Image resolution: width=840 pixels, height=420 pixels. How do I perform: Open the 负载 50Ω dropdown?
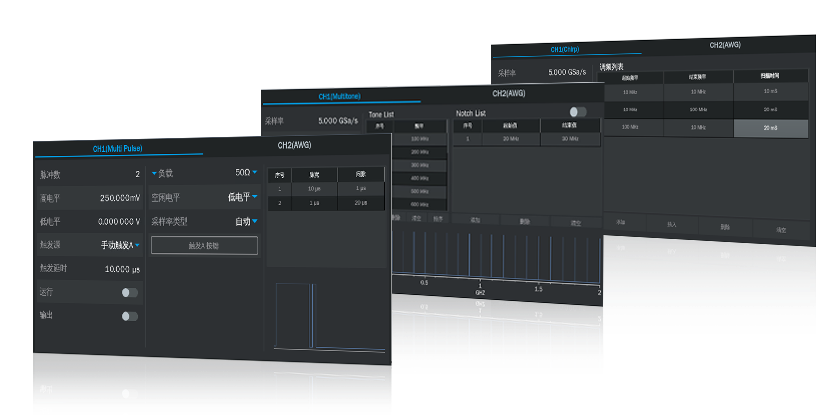[242, 173]
